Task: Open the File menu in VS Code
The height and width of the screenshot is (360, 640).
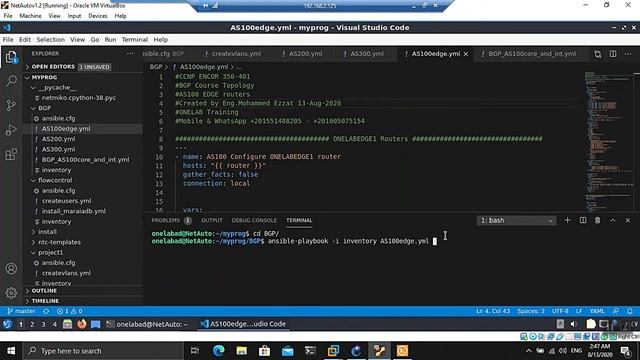Action: (8, 40)
